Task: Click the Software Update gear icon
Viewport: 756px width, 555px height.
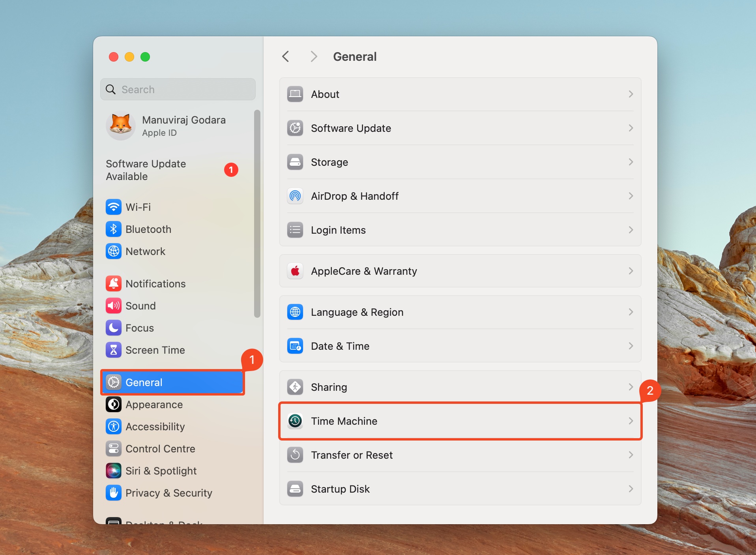Action: tap(295, 128)
